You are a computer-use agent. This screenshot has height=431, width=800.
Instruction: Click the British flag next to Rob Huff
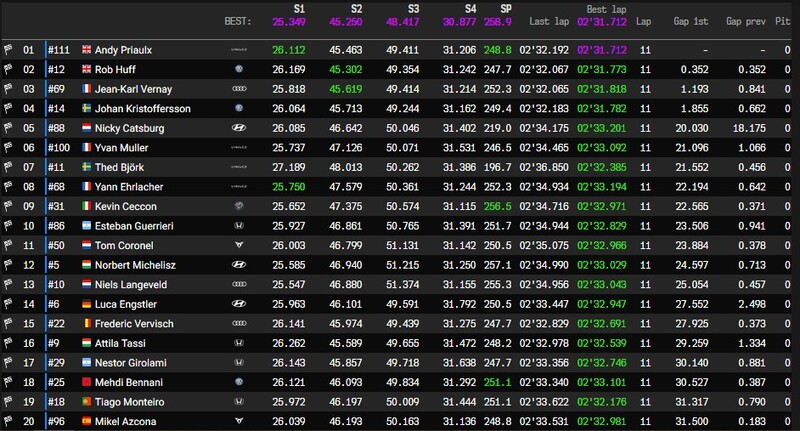point(87,69)
